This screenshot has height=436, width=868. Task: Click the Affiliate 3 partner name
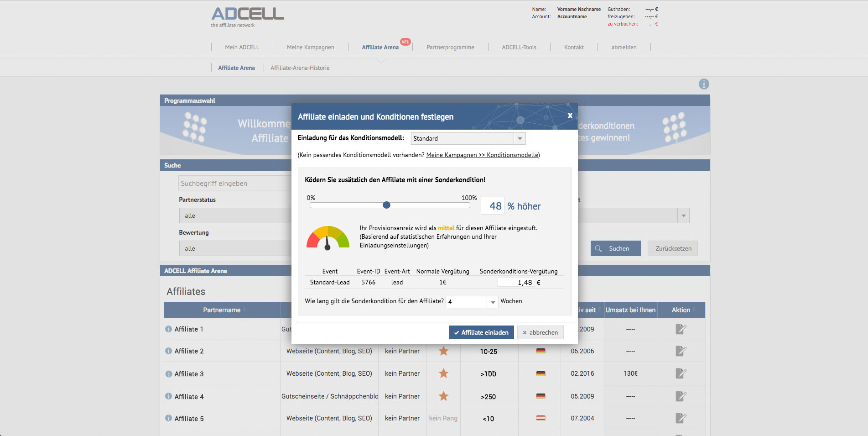[189, 374]
